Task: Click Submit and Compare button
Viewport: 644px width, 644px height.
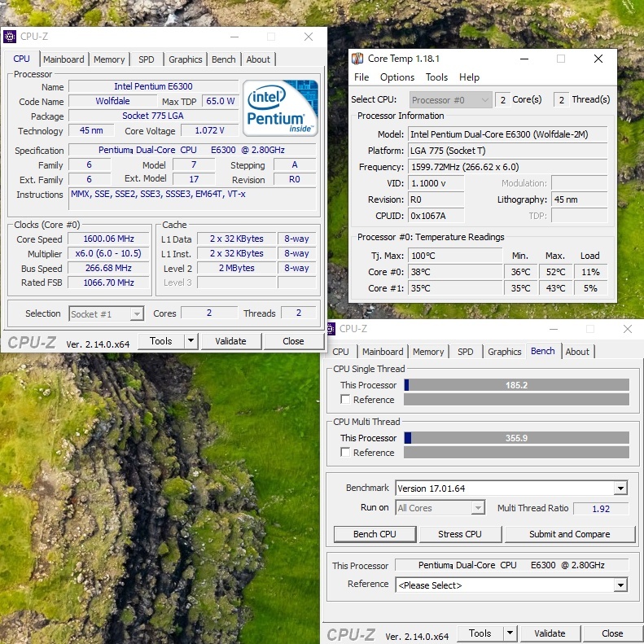Action: 570,534
